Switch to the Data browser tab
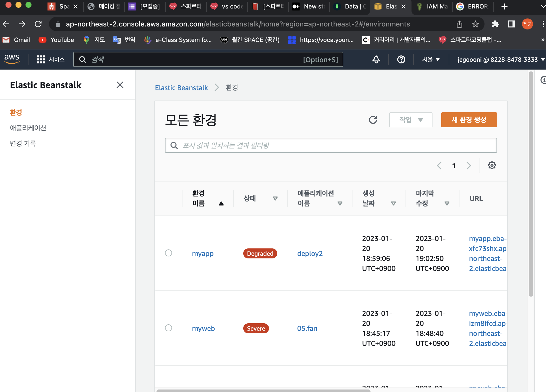This screenshot has height=392, width=546. pos(350,6)
